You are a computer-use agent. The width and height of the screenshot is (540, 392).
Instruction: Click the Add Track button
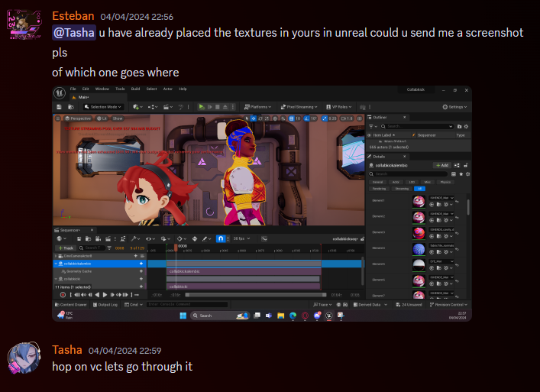[x=66, y=248]
